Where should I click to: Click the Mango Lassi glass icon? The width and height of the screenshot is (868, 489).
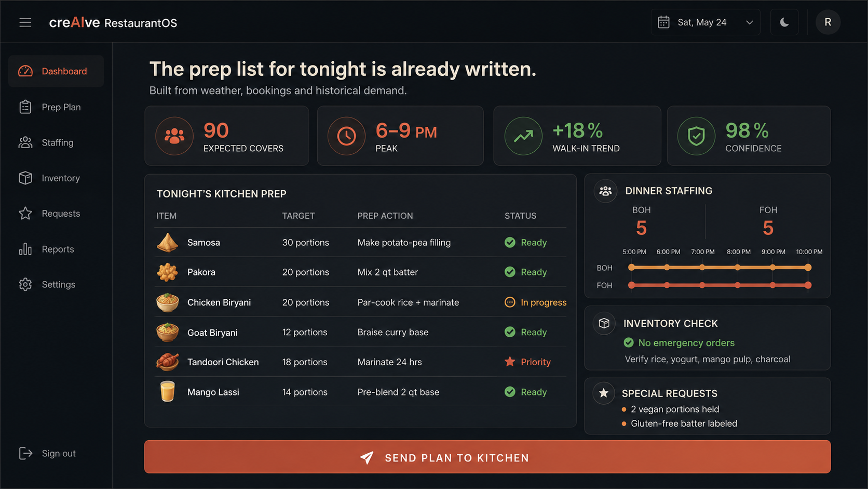click(167, 392)
